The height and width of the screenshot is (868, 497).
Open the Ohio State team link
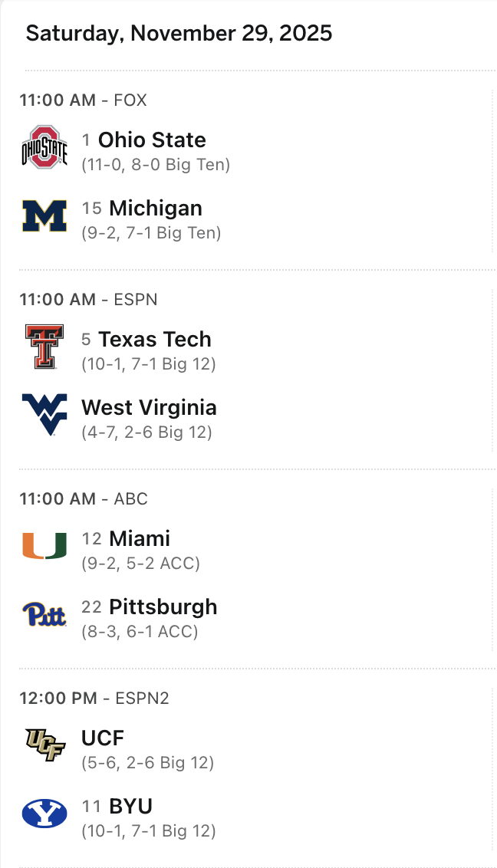coord(152,140)
